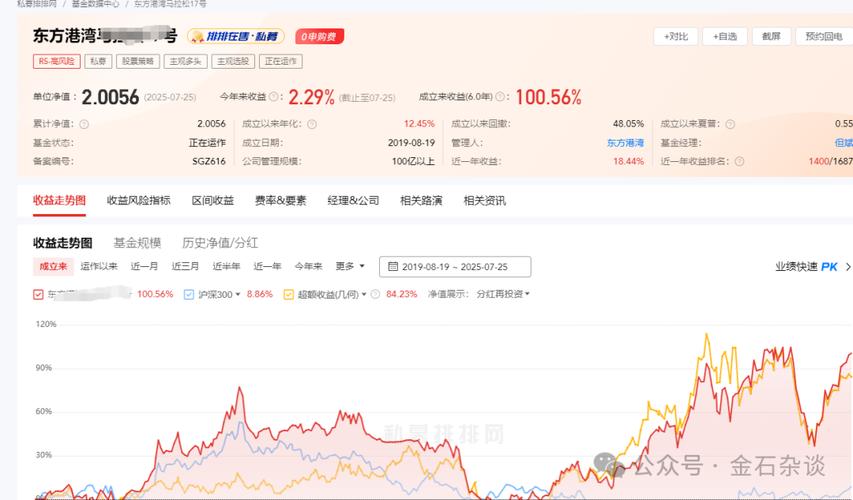
Task: Click the 成立日期 value 2019-08-19
Action: click(x=411, y=143)
